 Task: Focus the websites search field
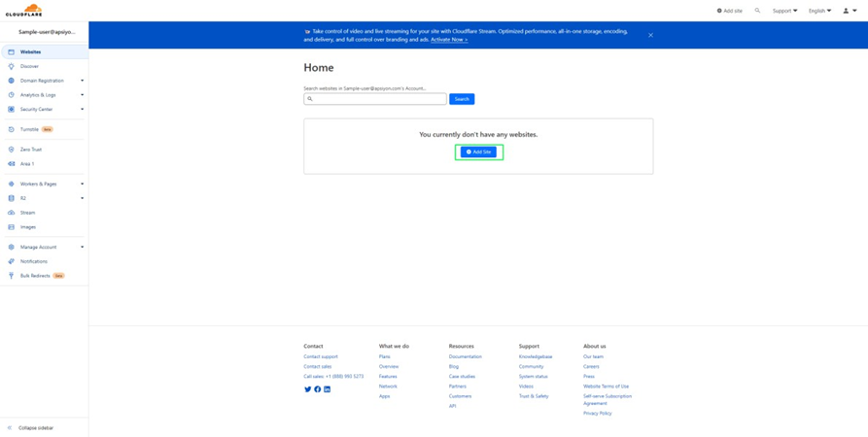coord(375,99)
